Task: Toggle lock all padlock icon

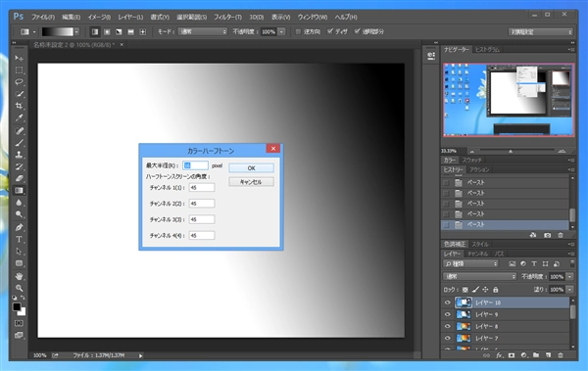Action: pos(495,290)
